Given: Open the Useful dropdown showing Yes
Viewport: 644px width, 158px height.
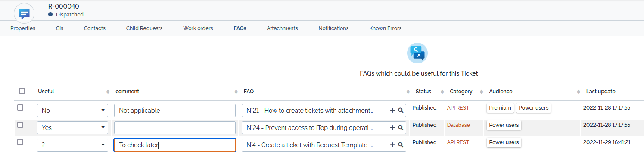Looking at the screenshot, I should coord(72,128).
